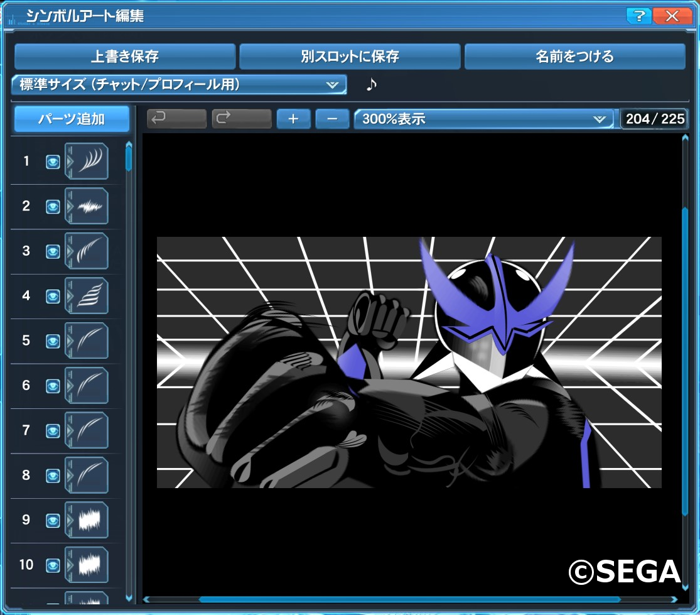Expand the layer 6 group arrow

69,386
